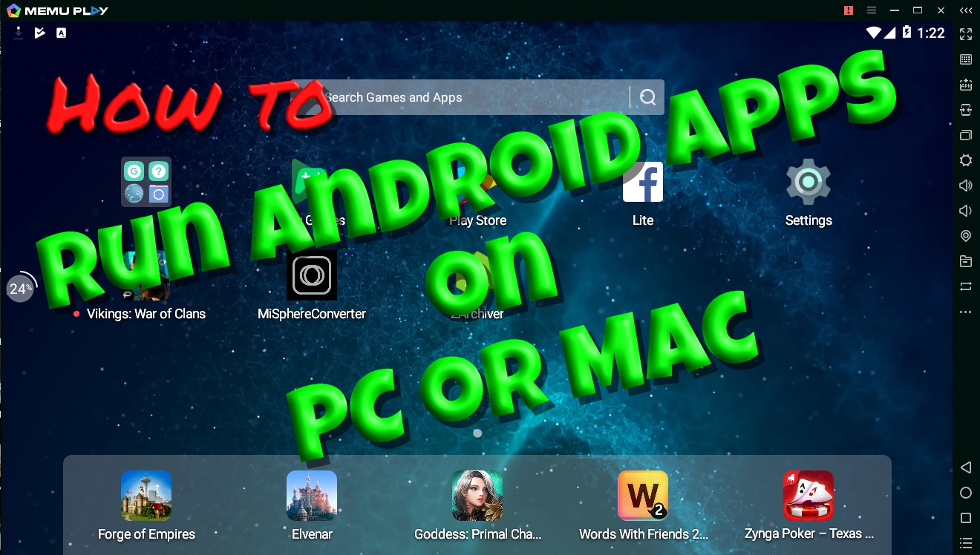Set a virtual GPS location from the sidebar
This screenshot has height=555, width=980.
[x=965, y=235]
